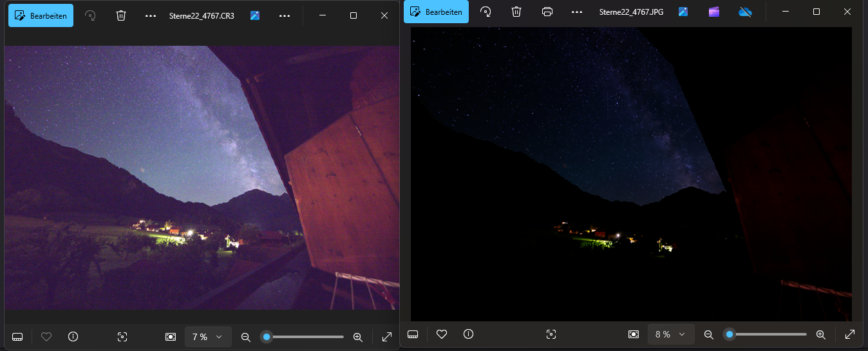Click trash icon in JPG window
The height and width of the screenshot is (351, 868).
click(516, 12)
